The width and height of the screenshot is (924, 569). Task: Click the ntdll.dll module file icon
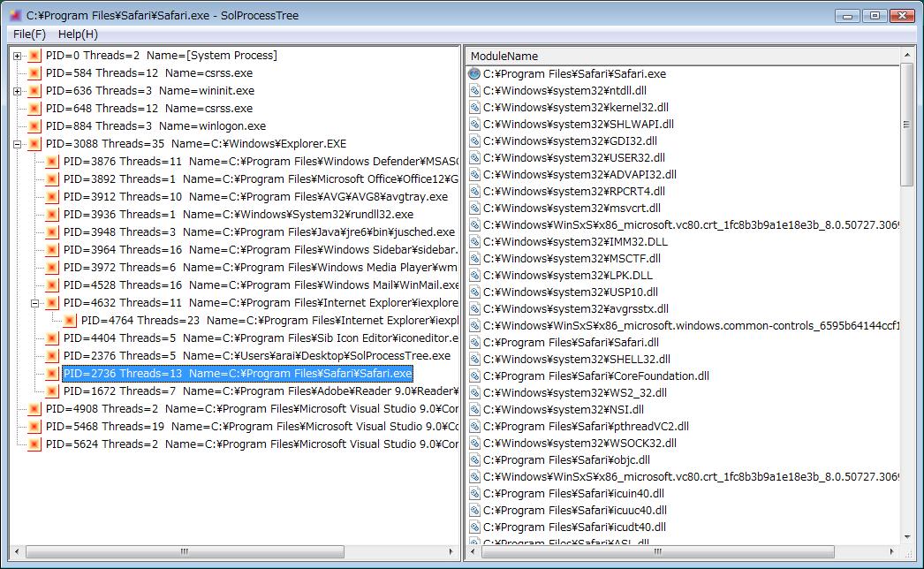[x=474, y=91]
